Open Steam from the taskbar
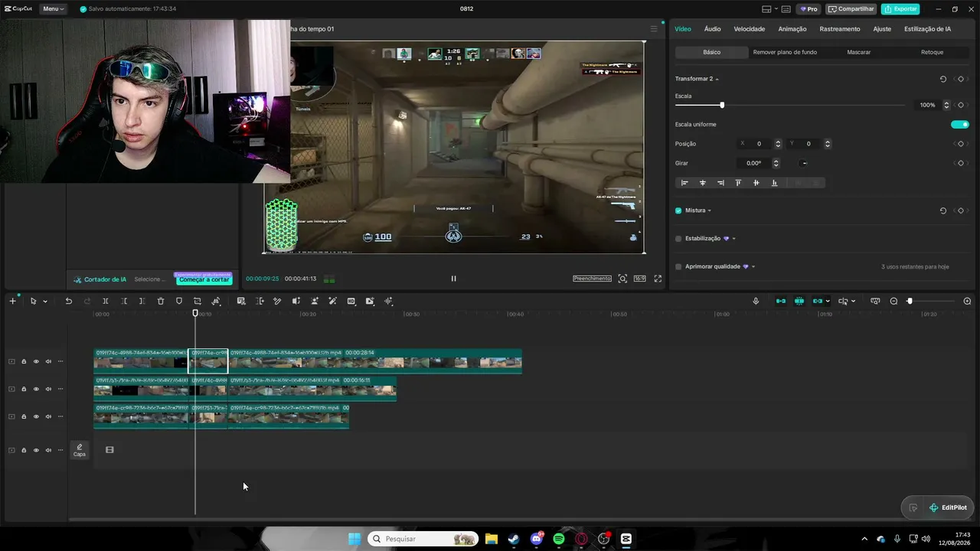This screenshot has height=551, width=980. pyautogui.click(x=514, y=539)
